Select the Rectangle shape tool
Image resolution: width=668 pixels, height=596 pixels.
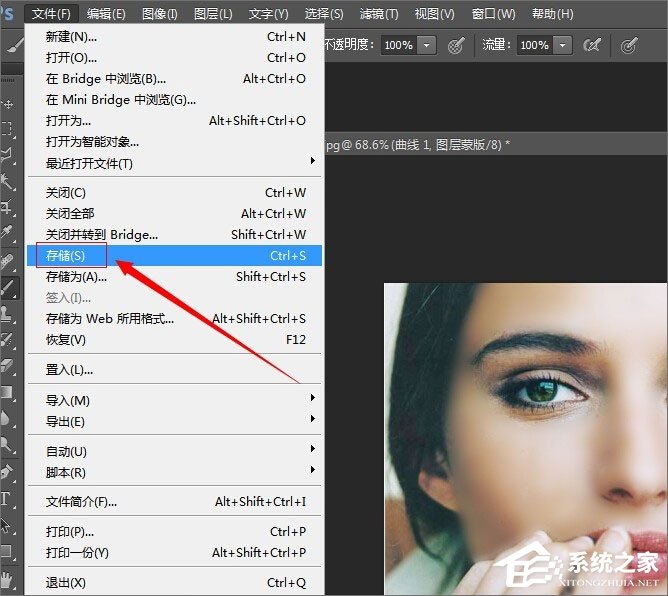[x=8, y=551]
